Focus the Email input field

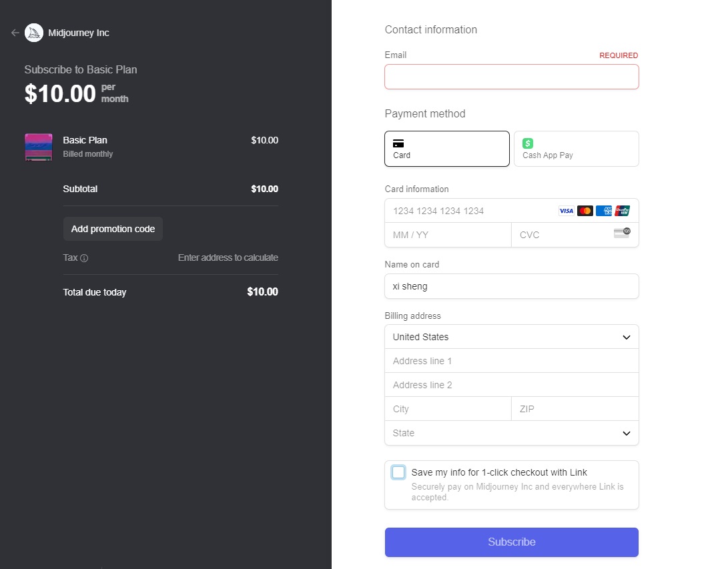(x=511, y=77)
